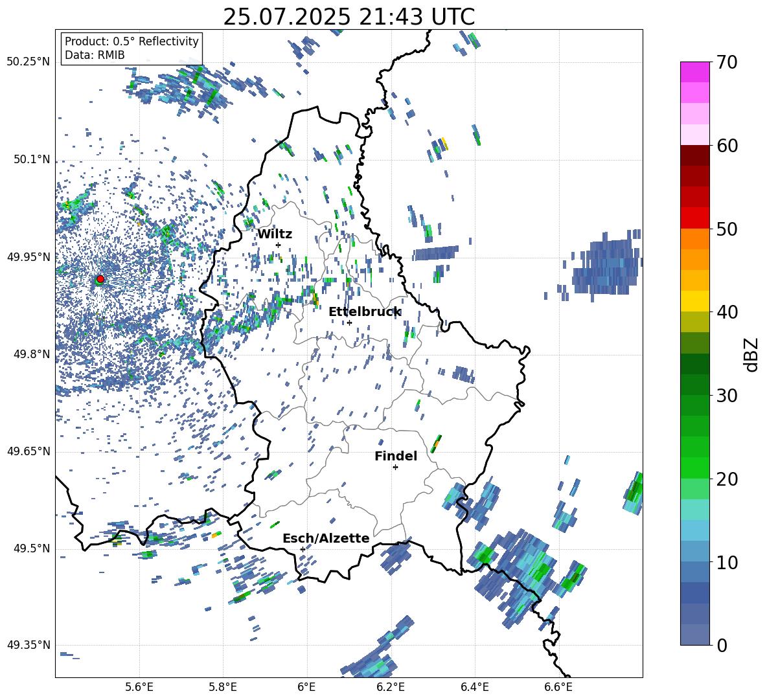Viewport: 767px width, 700px height.
Task: Click the dark red colorbar swatch below 60
Action: (x=694, y=155)
